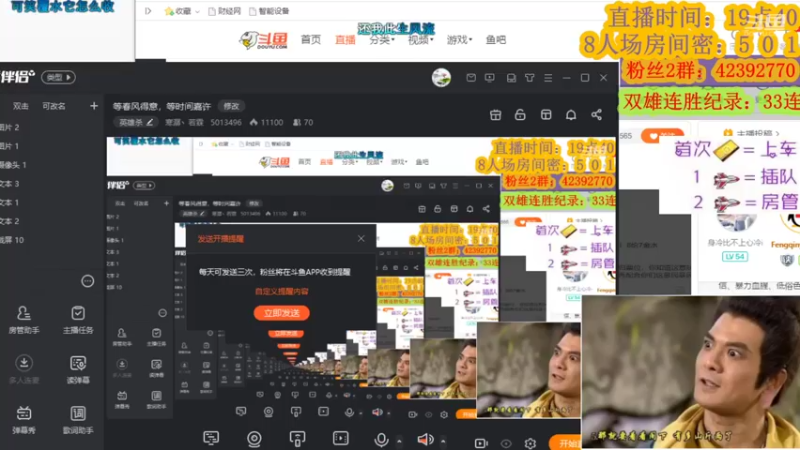Open 鱼吧 in Douyu navigation
The width and height of the screenshot is (800, 450).
tap(495, 40)
